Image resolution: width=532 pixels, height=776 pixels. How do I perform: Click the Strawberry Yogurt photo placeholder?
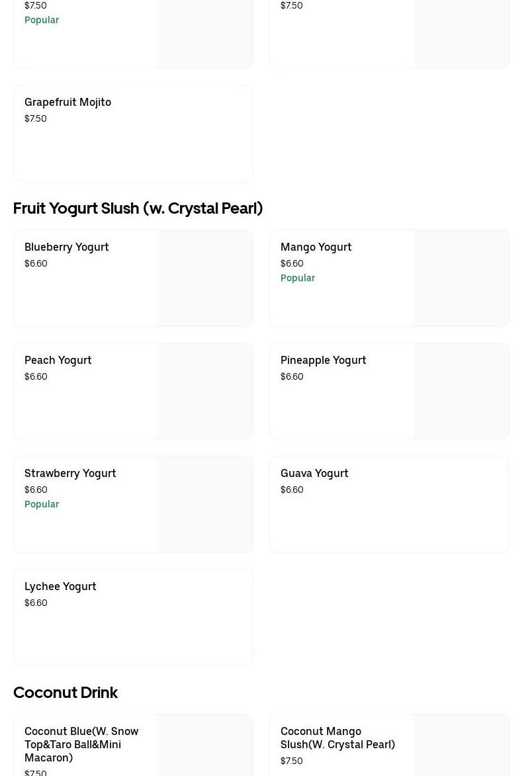[x=204, y=504]
